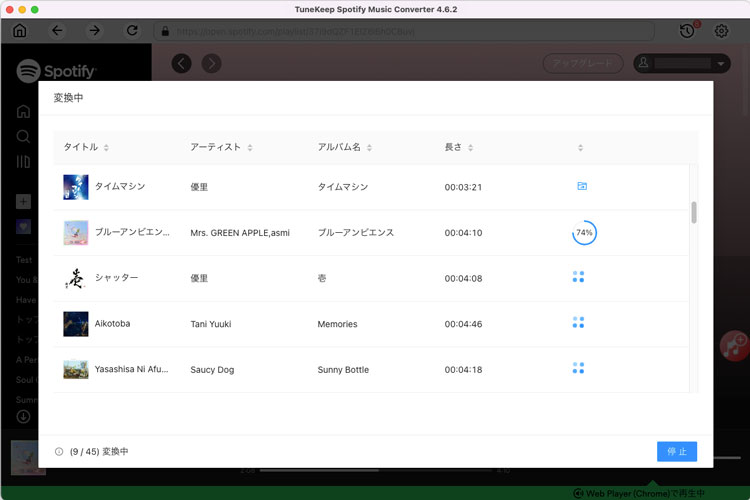
Task: Click シャッター album cover thumbnail
Action: click(x=76, y=278)
